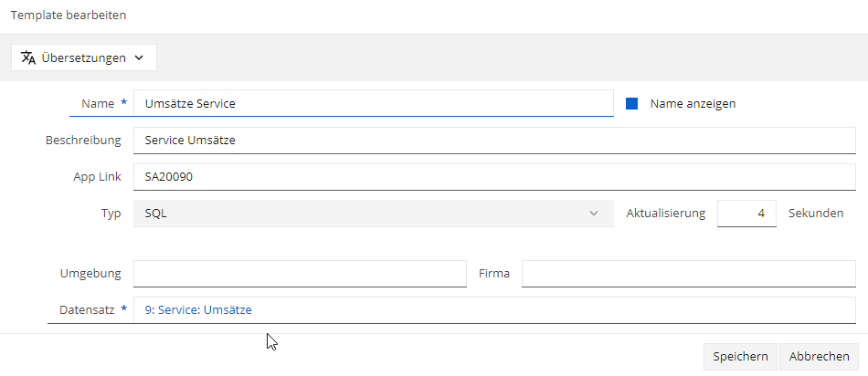This screenshot has height=376, width=868.
Task: Click the 'Name anzeigen' label text
Action: (693, 103)
